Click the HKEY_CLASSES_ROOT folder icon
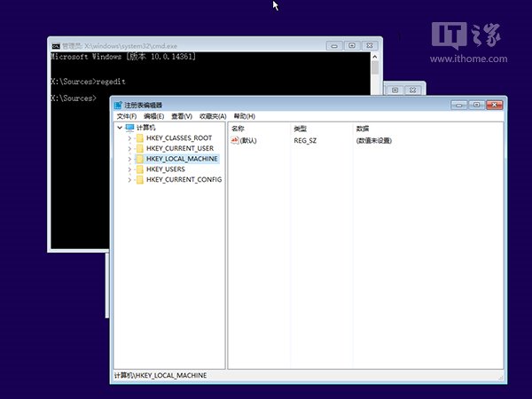532x399 pixels. pos(138,138)
